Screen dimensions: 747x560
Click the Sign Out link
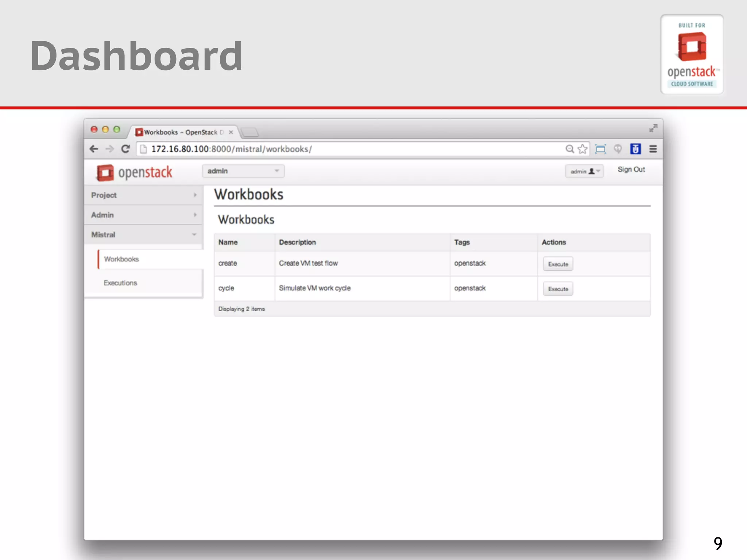631,170
